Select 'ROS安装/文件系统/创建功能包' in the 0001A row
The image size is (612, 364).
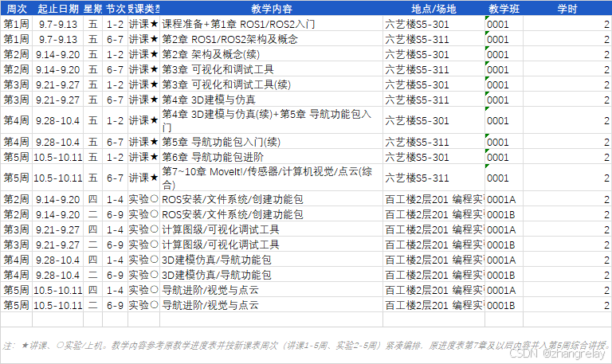point(271,199)
